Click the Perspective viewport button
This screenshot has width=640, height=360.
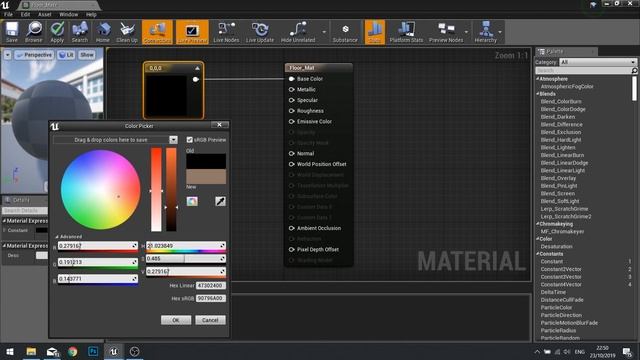click(x=34, y=55)
